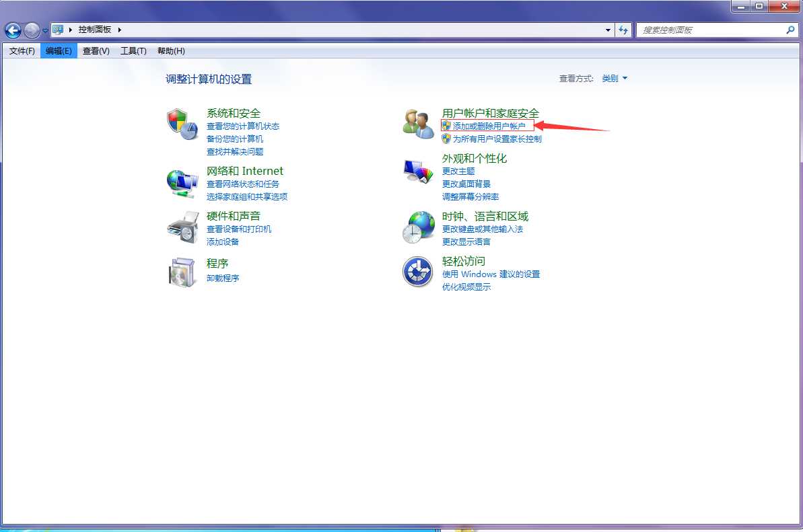Click the shield icon beside 为所有用户设置家长控制
The width and height of the screenshot is (803, 532).
(x=446, y=139)
